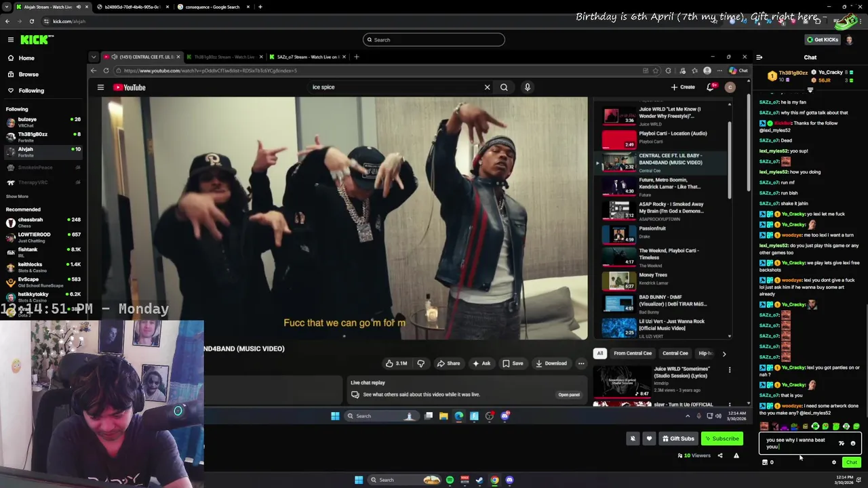The width and height of the screenshot is (868, 488).
Task: Open Steam from the Windows taskbar
Action: [x=479, y=480]
